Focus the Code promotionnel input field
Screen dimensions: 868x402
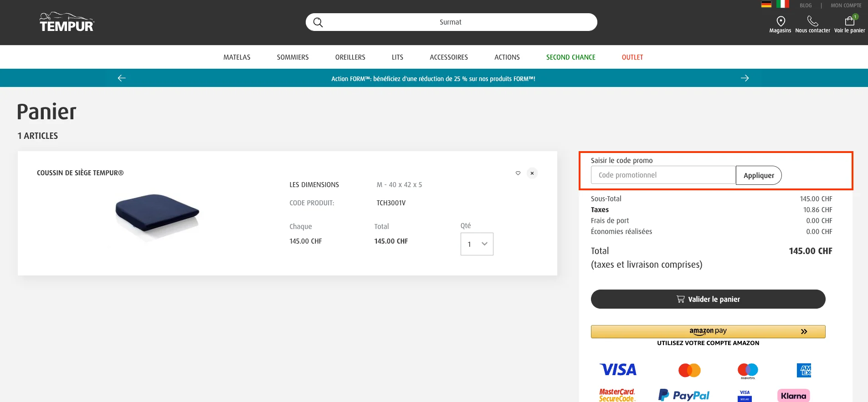point(663,175)
